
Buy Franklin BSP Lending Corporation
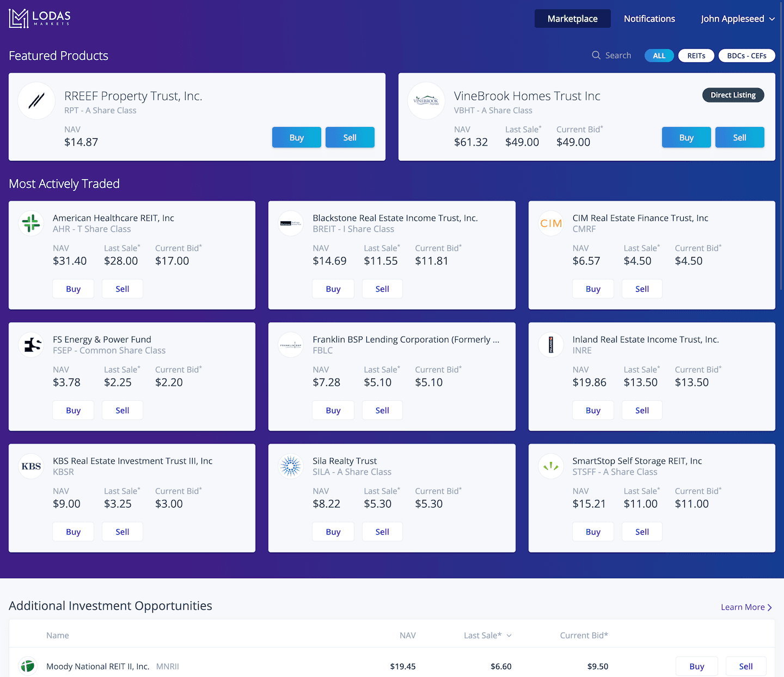[x=333, y=410]
